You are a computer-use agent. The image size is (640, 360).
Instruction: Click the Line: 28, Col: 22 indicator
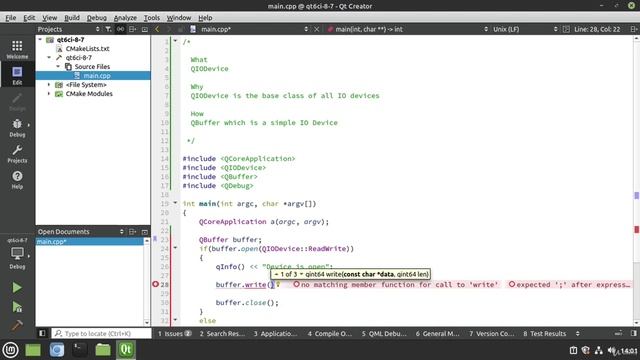(x=597, y=29)
